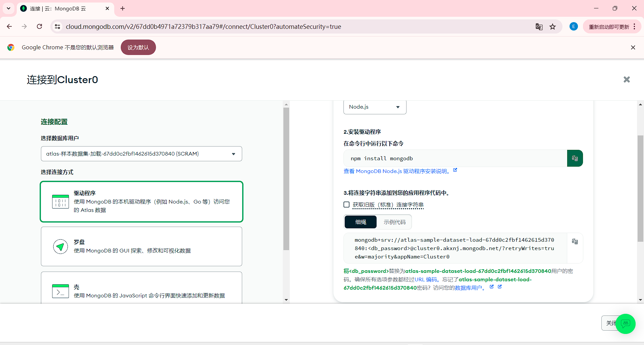Click the 关闭 button at bottom

610,323
